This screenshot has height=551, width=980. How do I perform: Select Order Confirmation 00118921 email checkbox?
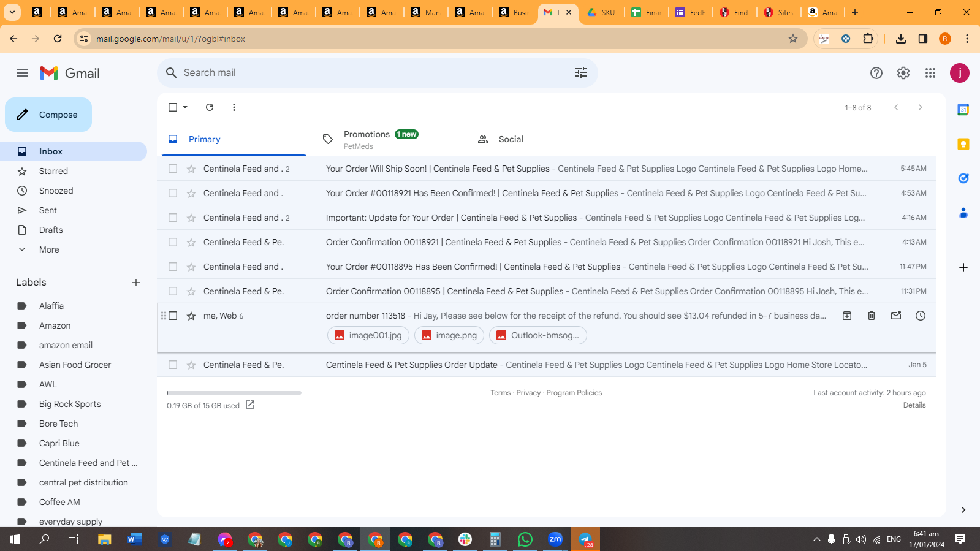(173, 242)
